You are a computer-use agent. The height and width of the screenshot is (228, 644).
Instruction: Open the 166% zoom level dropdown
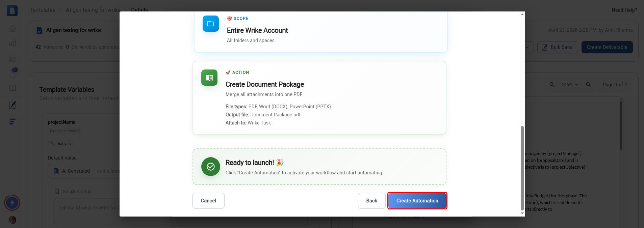(570, 85)
